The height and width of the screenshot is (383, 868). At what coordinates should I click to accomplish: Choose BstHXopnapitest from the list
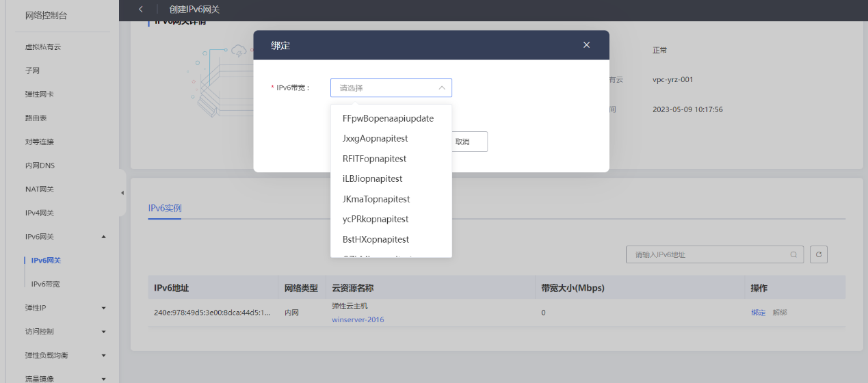pos(391,239)
